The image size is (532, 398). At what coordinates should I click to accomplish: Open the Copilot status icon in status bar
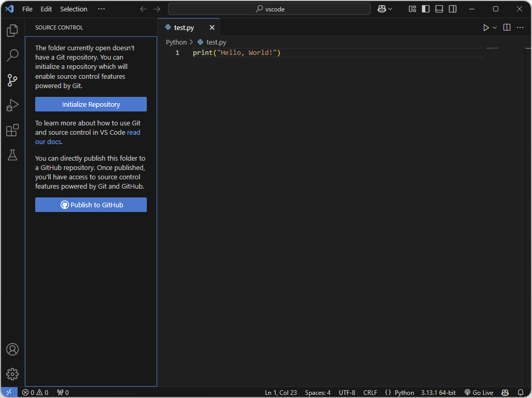[x=505, y=393]
